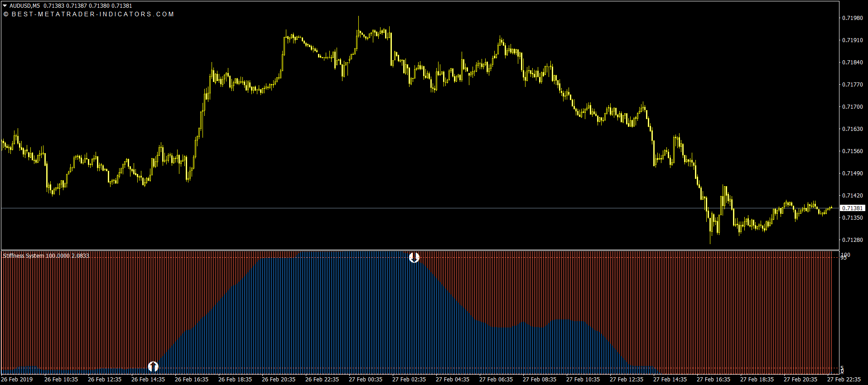Click the 26 Feb 12:35 time label
The height and width of the screenshot is (385, 868).
point(105,380)
